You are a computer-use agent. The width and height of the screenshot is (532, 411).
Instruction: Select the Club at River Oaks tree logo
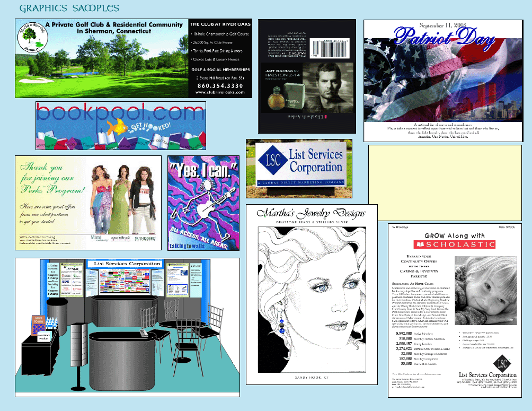(x=32, y=37)
